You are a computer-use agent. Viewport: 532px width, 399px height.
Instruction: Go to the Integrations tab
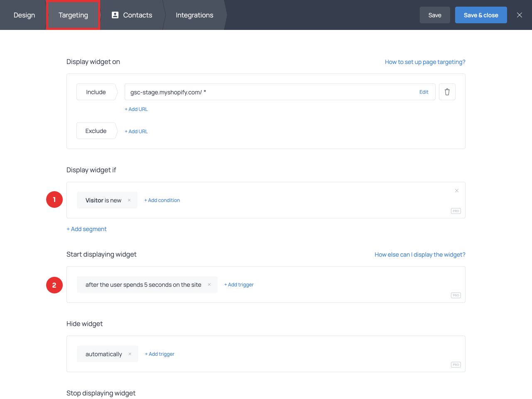click(194, 15)
